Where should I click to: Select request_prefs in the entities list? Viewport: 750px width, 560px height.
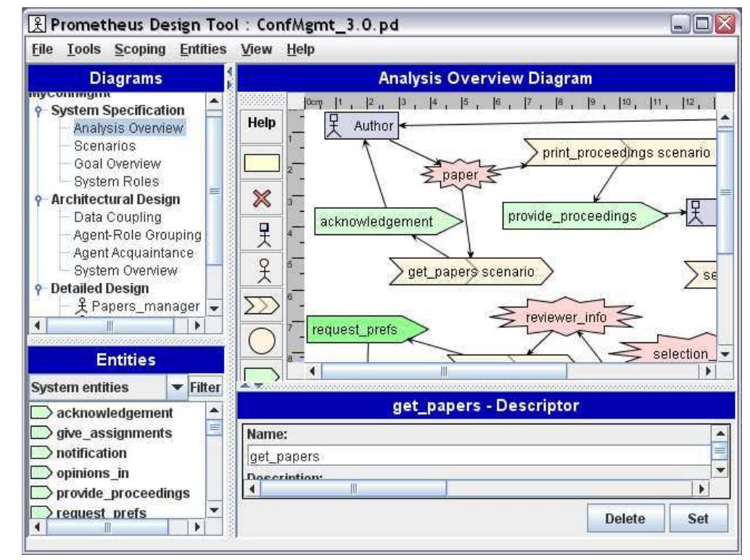[102, 513]
